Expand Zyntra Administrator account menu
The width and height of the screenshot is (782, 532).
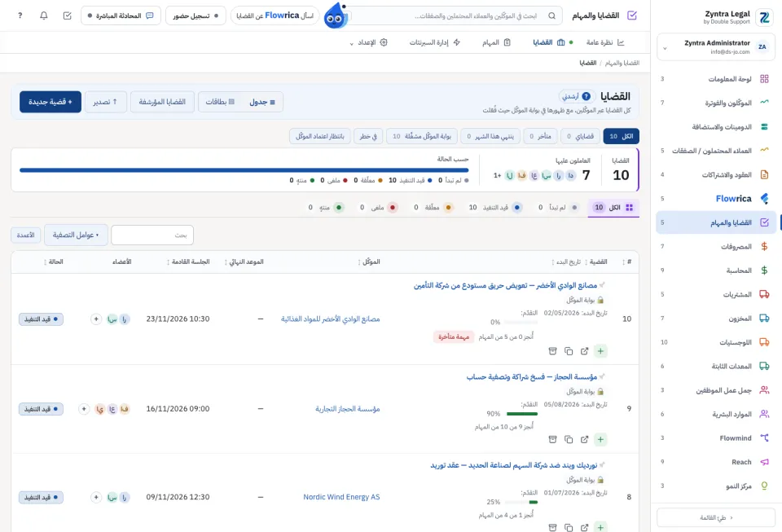coord(716,47)
